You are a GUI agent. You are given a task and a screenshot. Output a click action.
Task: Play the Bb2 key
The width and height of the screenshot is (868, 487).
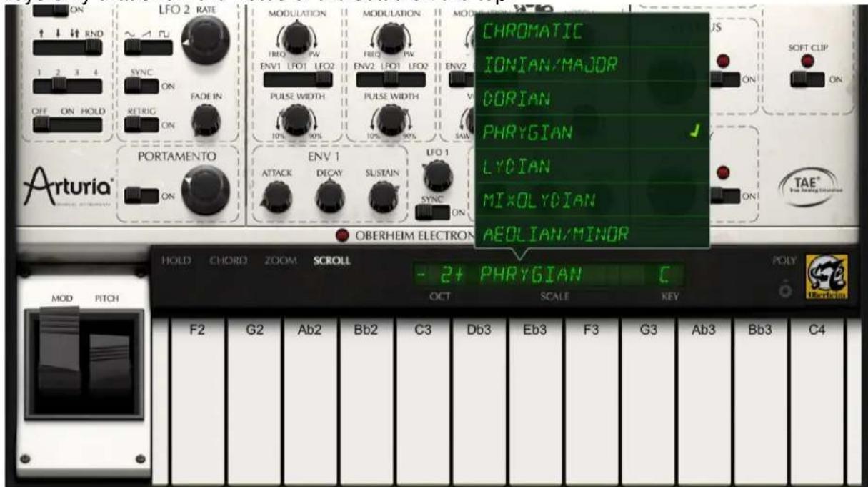366,403
